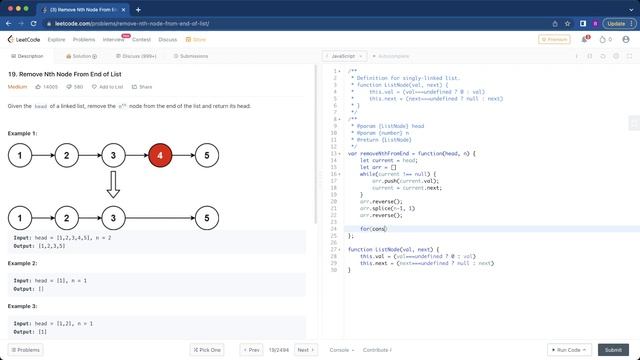Viewport: 640px width, 360px height.
Task: Open the Discuss (999+) tab
Action: click(136, 56)
